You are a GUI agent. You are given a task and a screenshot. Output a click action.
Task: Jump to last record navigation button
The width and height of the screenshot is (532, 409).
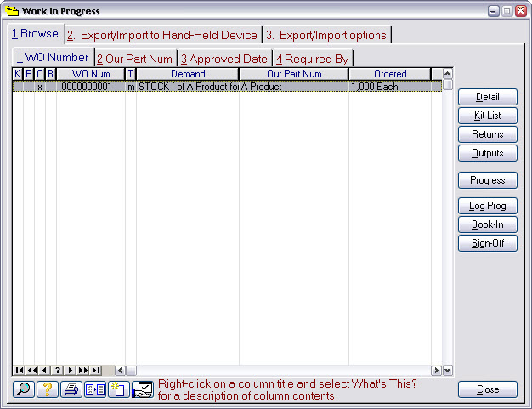96,370
